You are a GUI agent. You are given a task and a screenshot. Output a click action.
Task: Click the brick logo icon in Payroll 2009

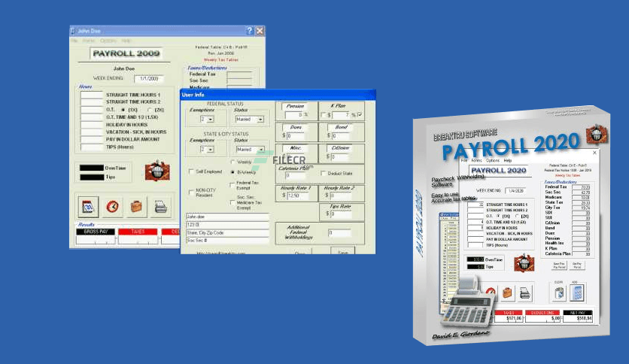tap(157, 171)
